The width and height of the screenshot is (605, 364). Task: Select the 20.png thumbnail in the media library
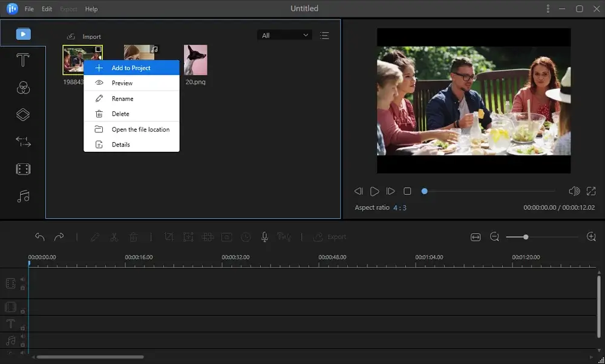195,59
